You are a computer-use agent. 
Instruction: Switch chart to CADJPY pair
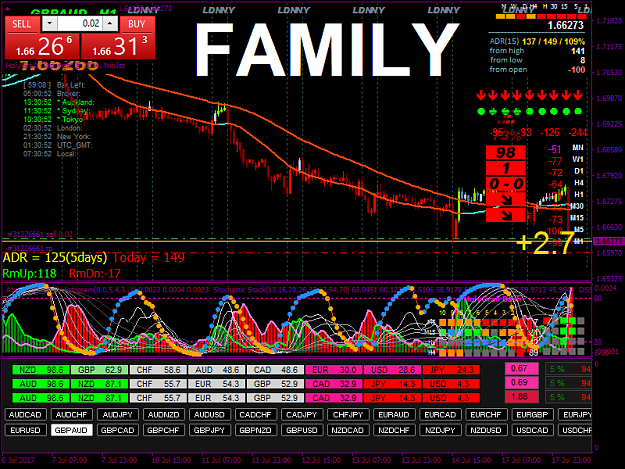302,415
